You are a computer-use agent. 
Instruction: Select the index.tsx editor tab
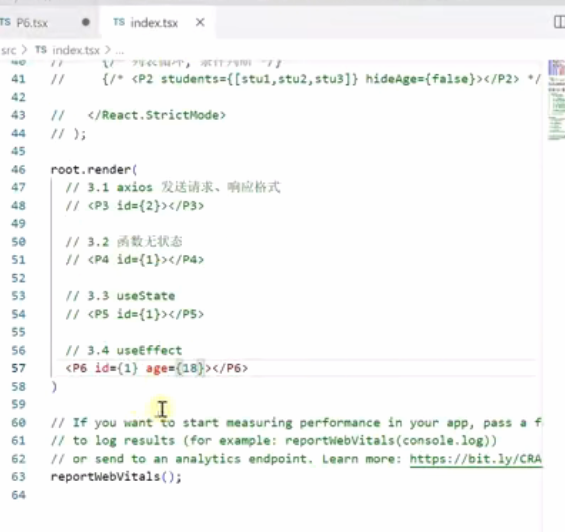158,23
